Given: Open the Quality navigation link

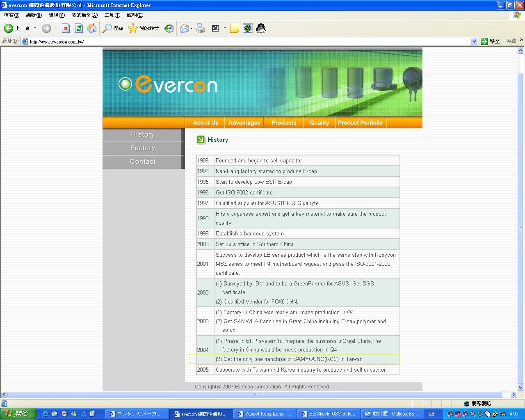Looking at the screenshot, I should [x=320, y=123].
